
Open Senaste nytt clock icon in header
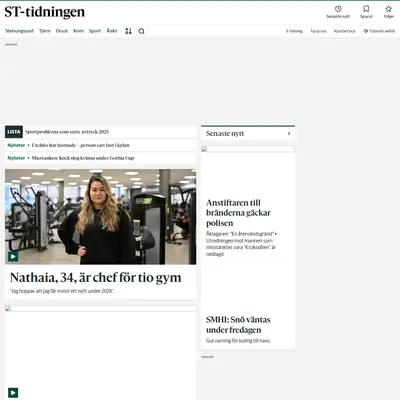pos(338,9)
